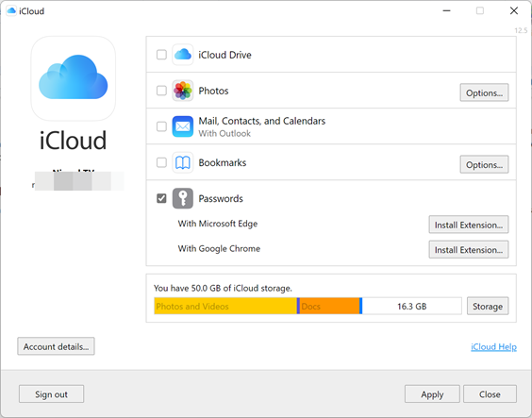Click the 'iCloud Drive' label
The height and width of the screenshot is (418, 532).
(x=224, y=55)
